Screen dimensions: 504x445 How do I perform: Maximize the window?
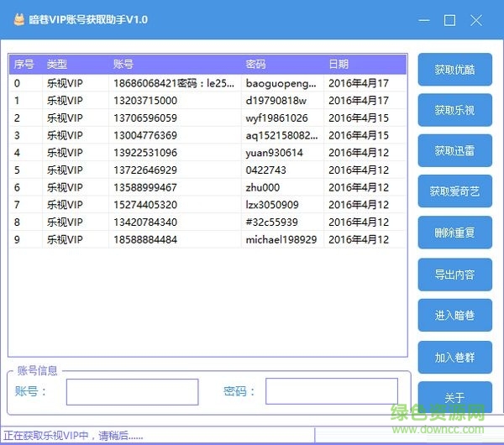449,20
